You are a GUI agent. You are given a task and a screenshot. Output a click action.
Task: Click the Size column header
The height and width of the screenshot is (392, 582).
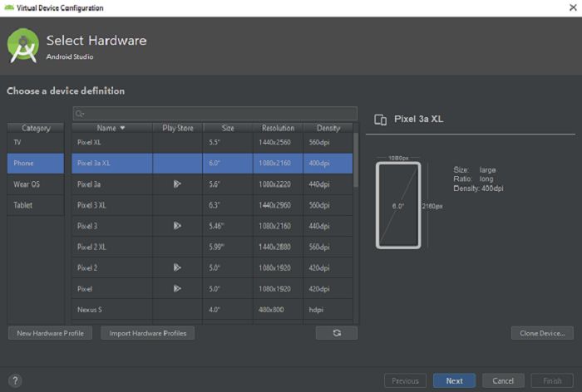click(228, 128)
